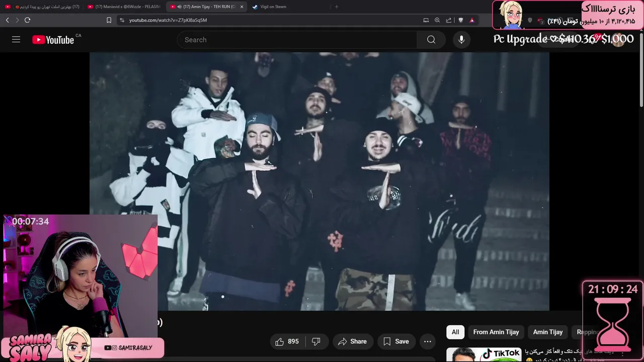Screen dimensions: 644x362
Task: Select the Amin Tijay filter chip
Action: coord(548,332)
